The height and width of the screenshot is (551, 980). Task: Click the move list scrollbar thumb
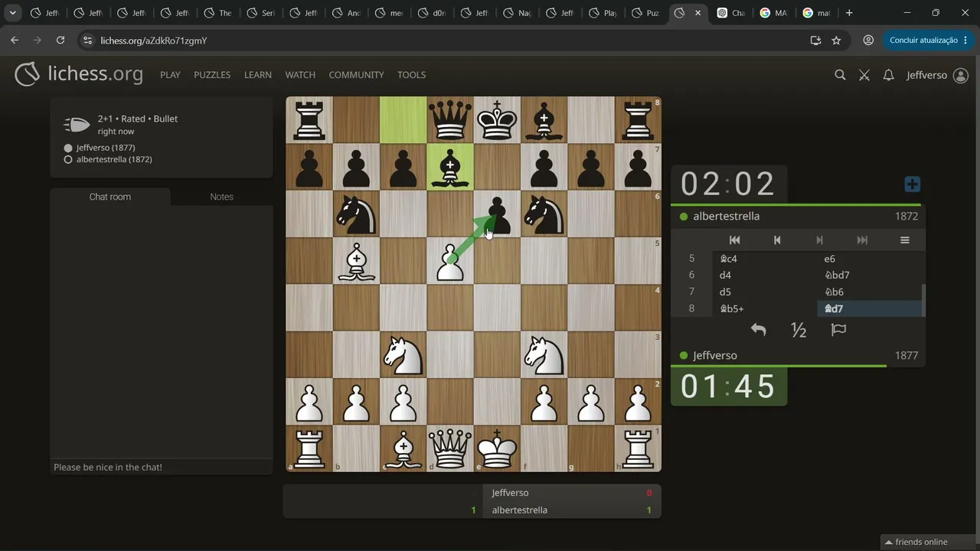(923, 300)
